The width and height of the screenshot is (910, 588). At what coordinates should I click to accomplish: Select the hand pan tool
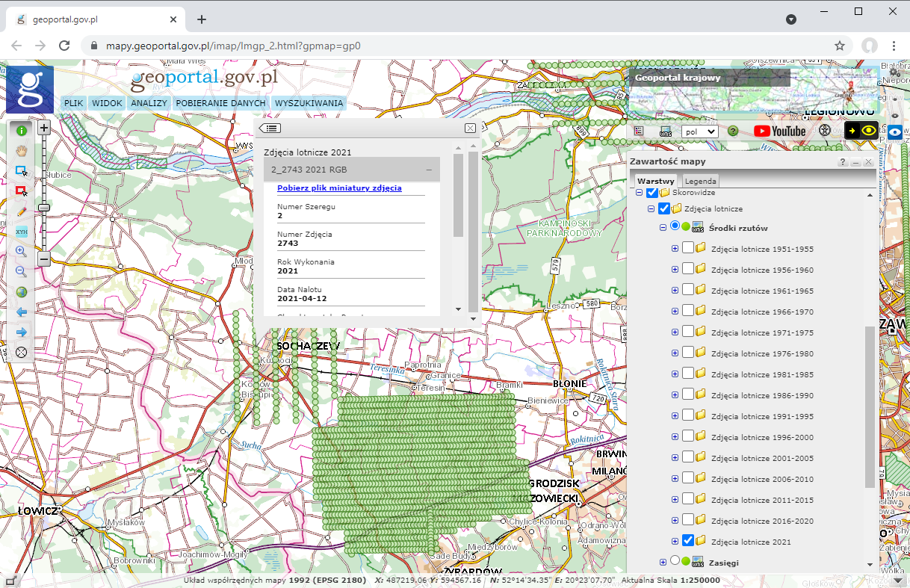[x=22, y=151]
